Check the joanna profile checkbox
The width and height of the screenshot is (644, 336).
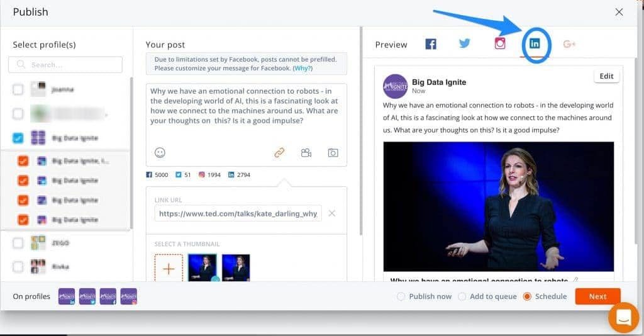point(18,89)
